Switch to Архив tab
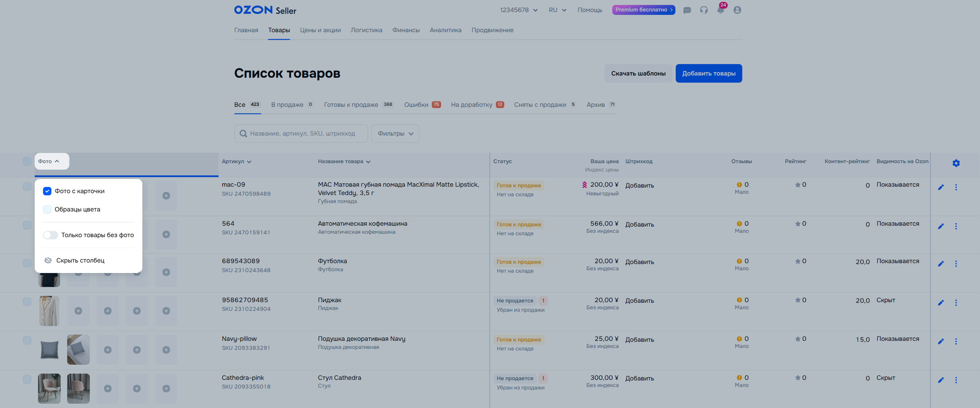980x408 pixels. [x=601, y=105]
